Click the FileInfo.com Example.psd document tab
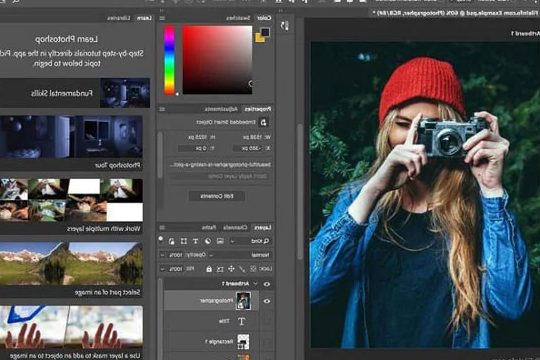 tap(456, 13)
